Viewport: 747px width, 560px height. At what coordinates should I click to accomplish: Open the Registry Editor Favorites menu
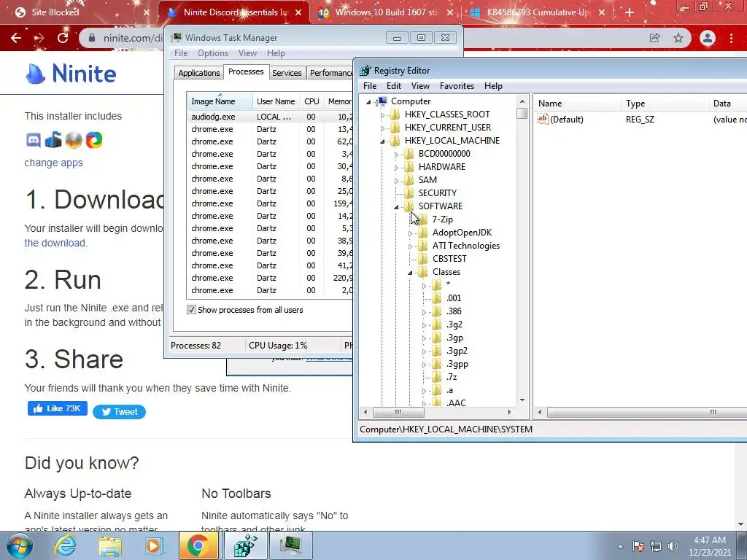(x=457, y=86)
